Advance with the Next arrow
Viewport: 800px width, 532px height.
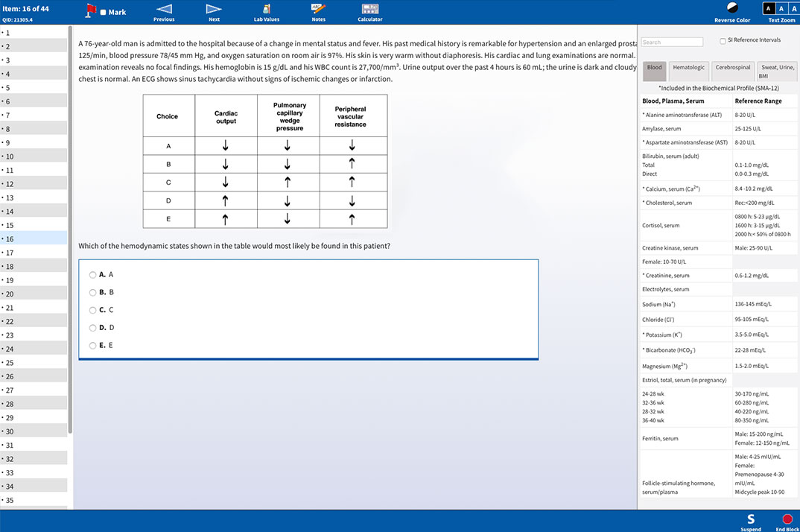[x=214, y=12]
